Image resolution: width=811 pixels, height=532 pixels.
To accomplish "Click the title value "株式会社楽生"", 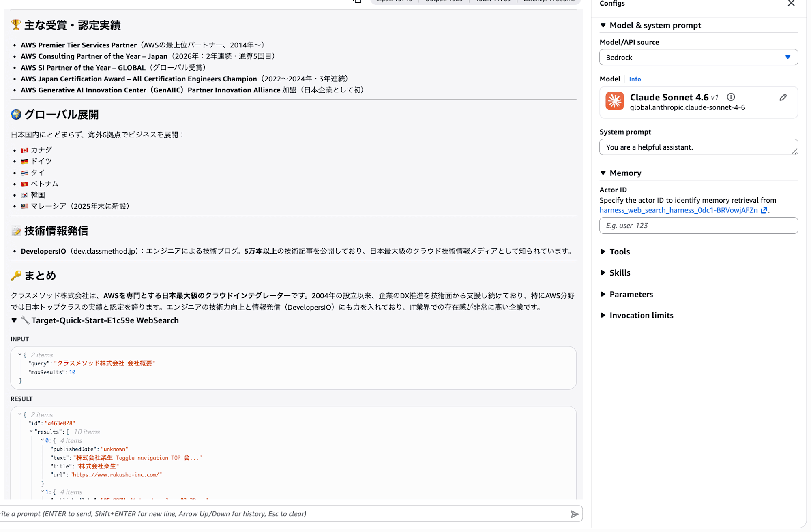I will pos(97,466).
